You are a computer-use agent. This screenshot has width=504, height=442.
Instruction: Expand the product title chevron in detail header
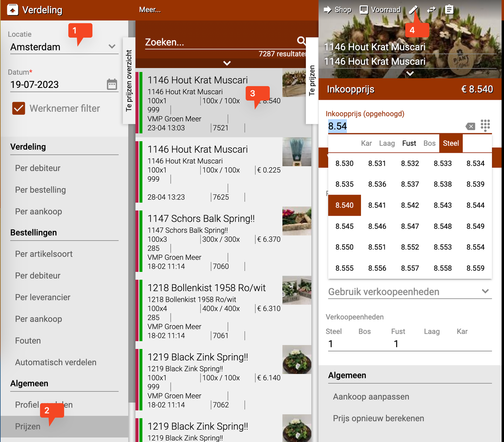(x=410, y=73)
